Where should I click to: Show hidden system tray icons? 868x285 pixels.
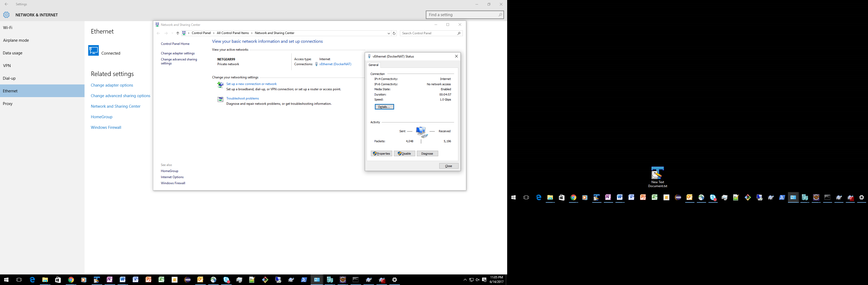(x=465, y=280)
